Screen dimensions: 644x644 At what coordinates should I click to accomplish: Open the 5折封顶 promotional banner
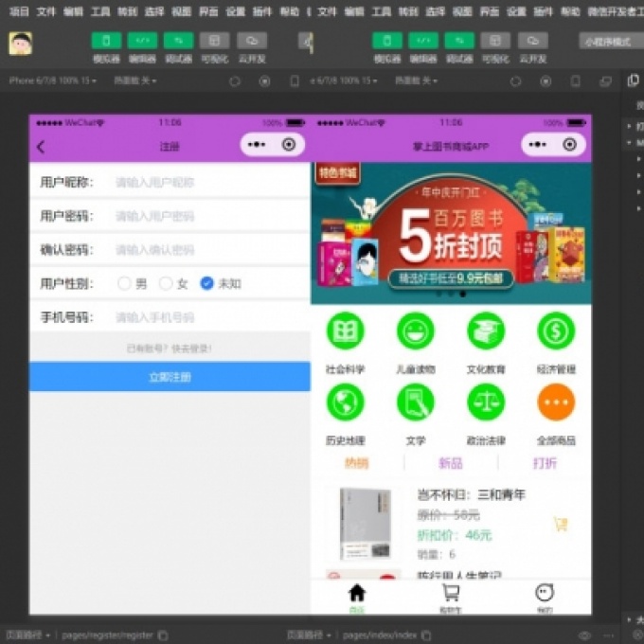pyautogui.click(x=452, y=233)
